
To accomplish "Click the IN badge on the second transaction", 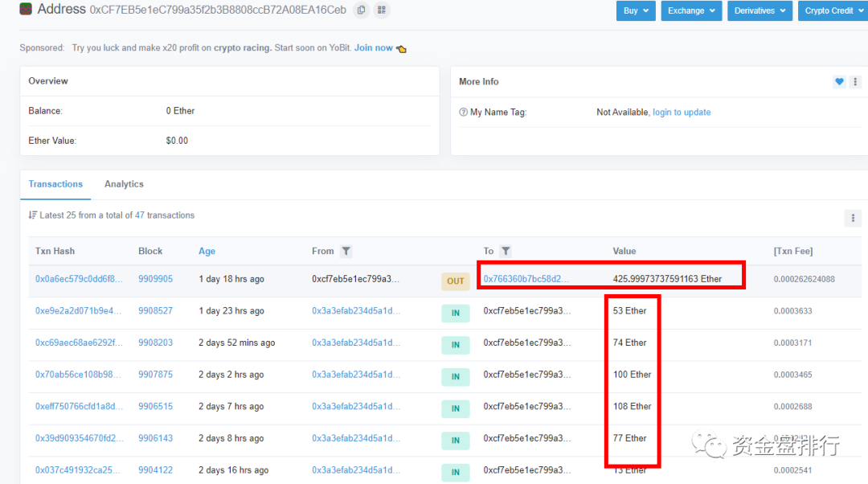I will pyautogui.click(x=456, y=313).
